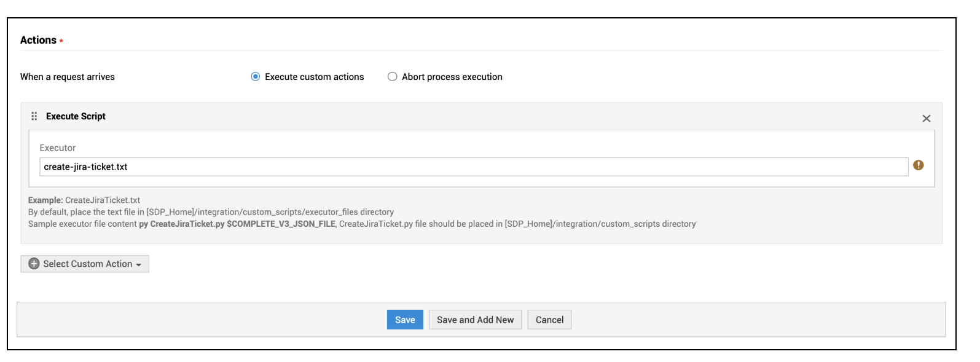
Task: Click Save and Add New
Action: pos(475,320)
